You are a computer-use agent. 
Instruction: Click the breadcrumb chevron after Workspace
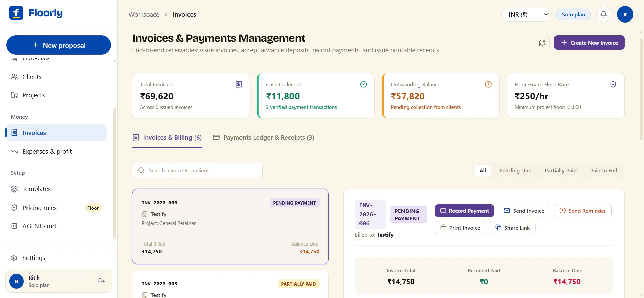pyautogui.click(x=166, y=14)
